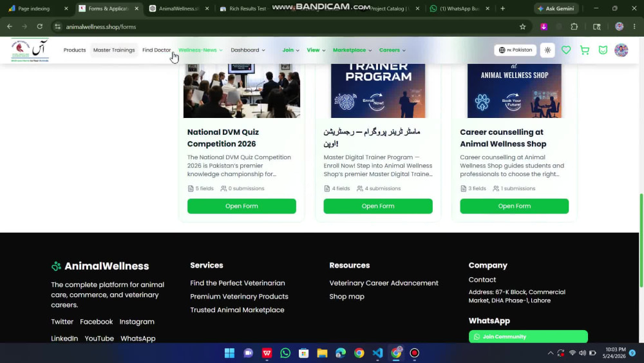Open the Facebook footer link
This screenshot has width=644, height=363.
pos(96,322)
